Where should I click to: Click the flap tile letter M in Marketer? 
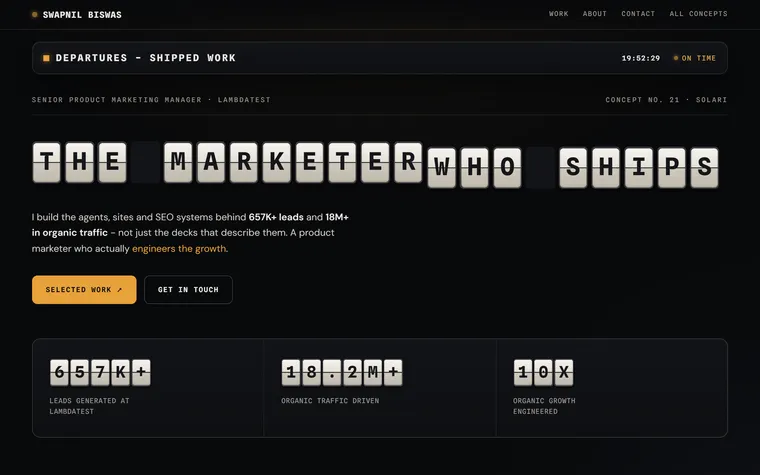pos(178,162)
